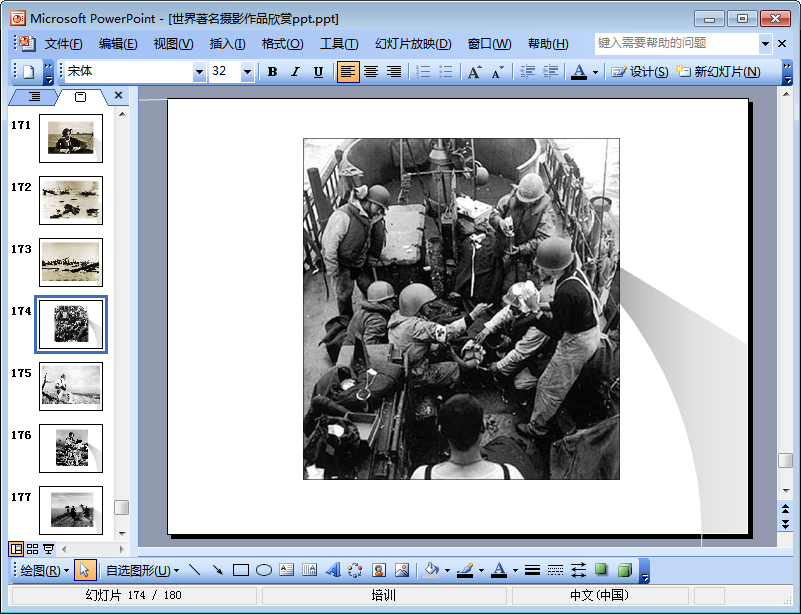
Task: Select slide 175 thumbnail
Action: pos(70,386)
